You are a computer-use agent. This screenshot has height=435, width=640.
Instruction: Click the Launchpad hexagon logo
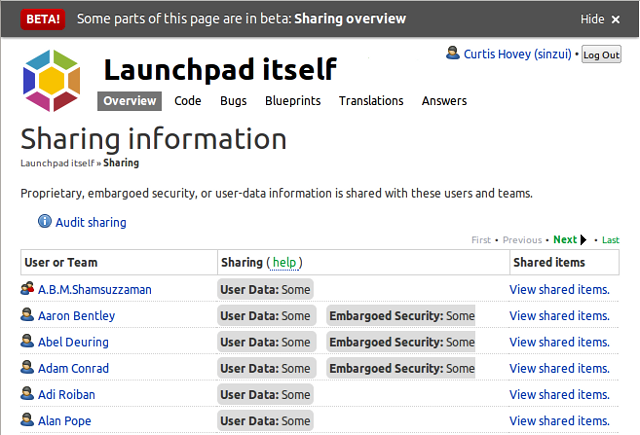(51, 80)
